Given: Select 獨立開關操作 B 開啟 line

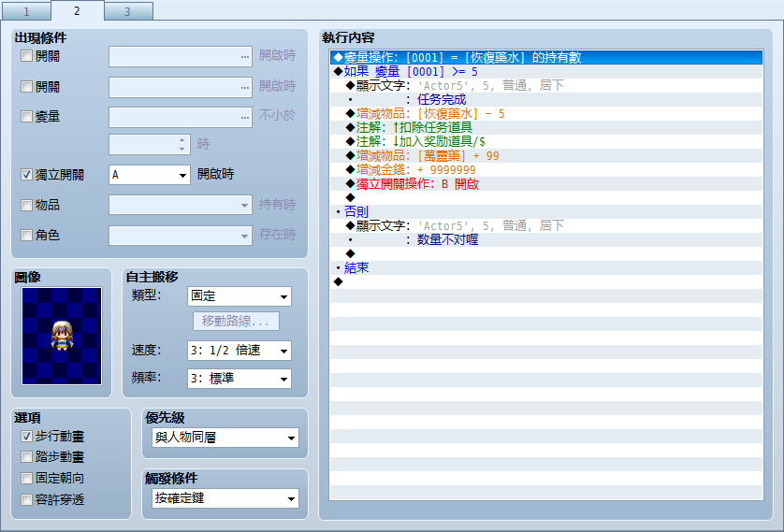Looking at the screenshot, I should [x=546, y=183].
